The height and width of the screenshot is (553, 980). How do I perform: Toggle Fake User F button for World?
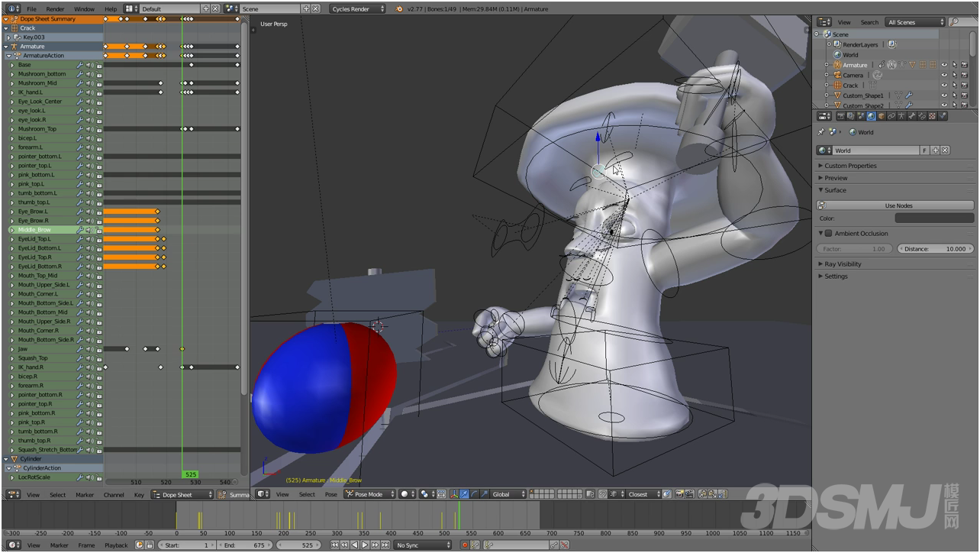926,150
